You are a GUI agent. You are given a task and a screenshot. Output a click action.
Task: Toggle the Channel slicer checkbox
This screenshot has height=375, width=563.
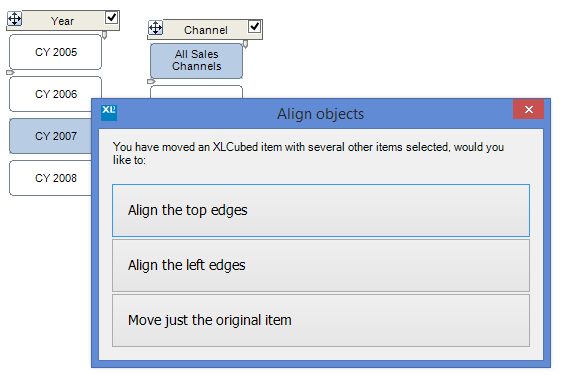click(x=254, y=26)
